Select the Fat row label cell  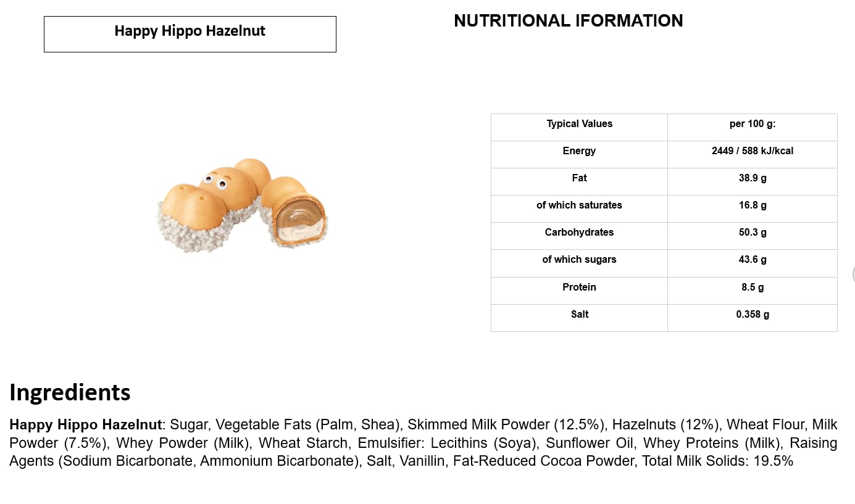point(579,178)
